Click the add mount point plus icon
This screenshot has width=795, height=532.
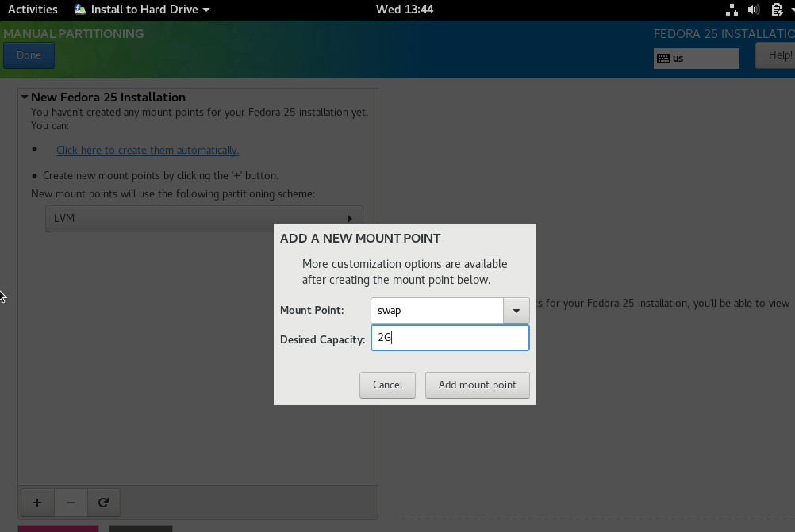pos(37,502)
